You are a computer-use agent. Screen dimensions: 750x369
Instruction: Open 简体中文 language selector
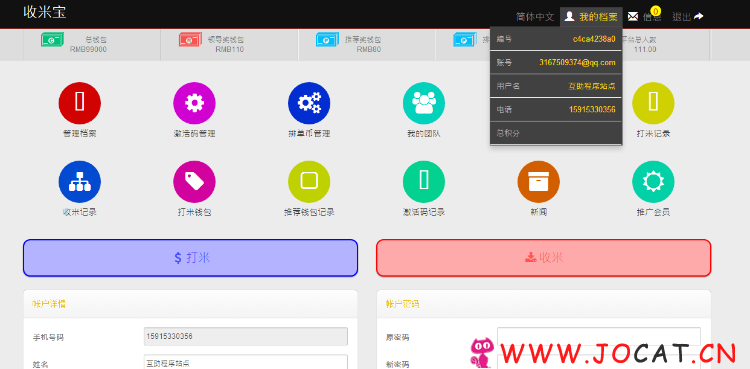click(535, 17)
